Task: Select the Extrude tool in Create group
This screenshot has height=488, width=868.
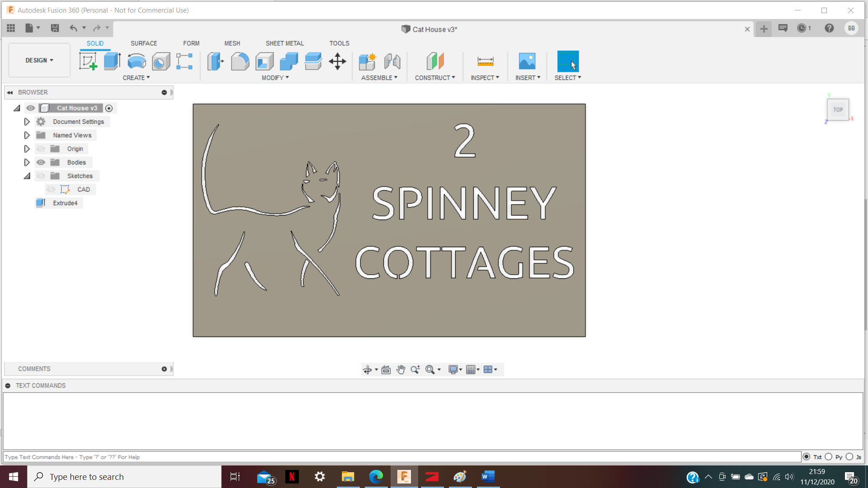Action: pos(112,61)
